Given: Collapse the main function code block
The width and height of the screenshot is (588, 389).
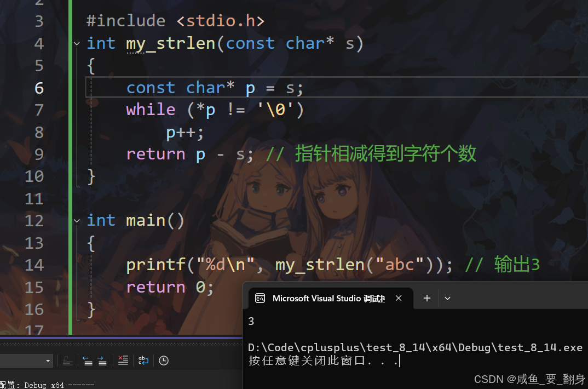Looking at the screenshot, I should 77,221.
